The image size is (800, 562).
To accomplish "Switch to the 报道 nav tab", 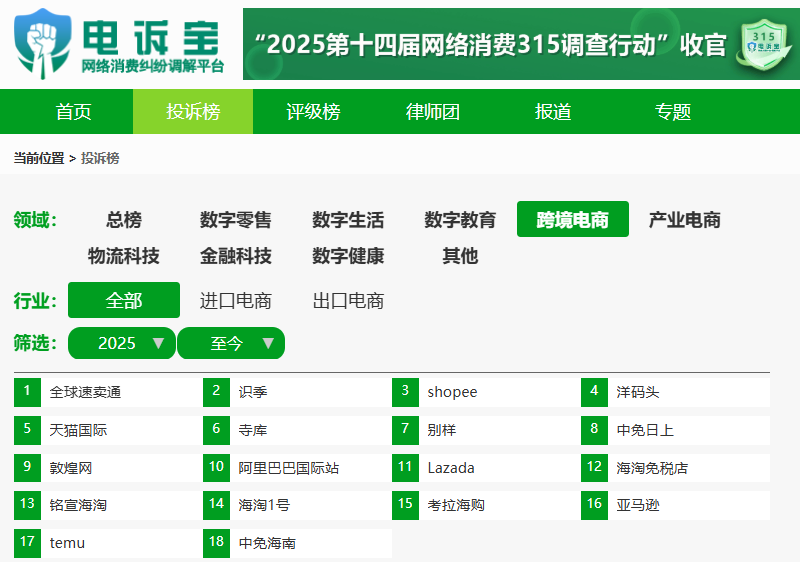I will coord(553,111).
